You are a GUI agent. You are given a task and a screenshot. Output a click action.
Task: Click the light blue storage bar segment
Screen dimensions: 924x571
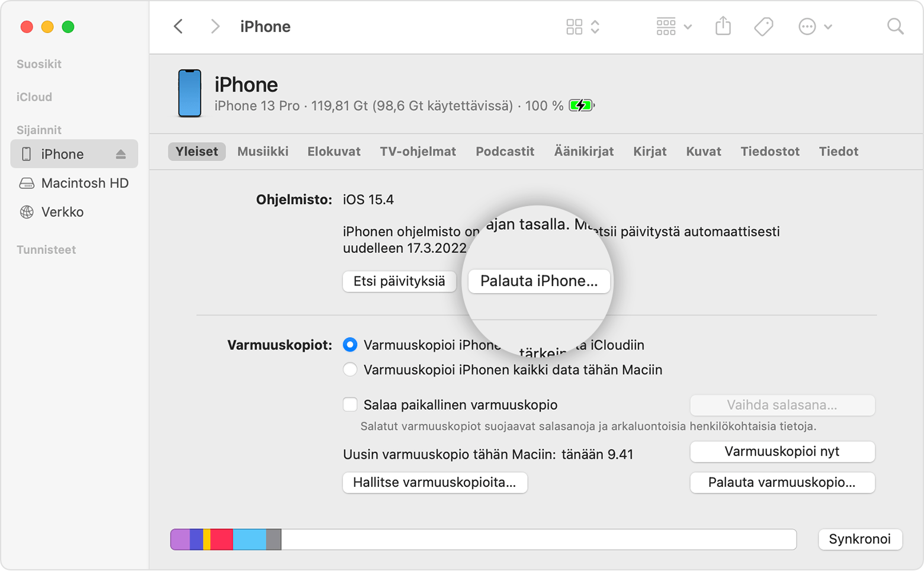[x=249, y=540]
